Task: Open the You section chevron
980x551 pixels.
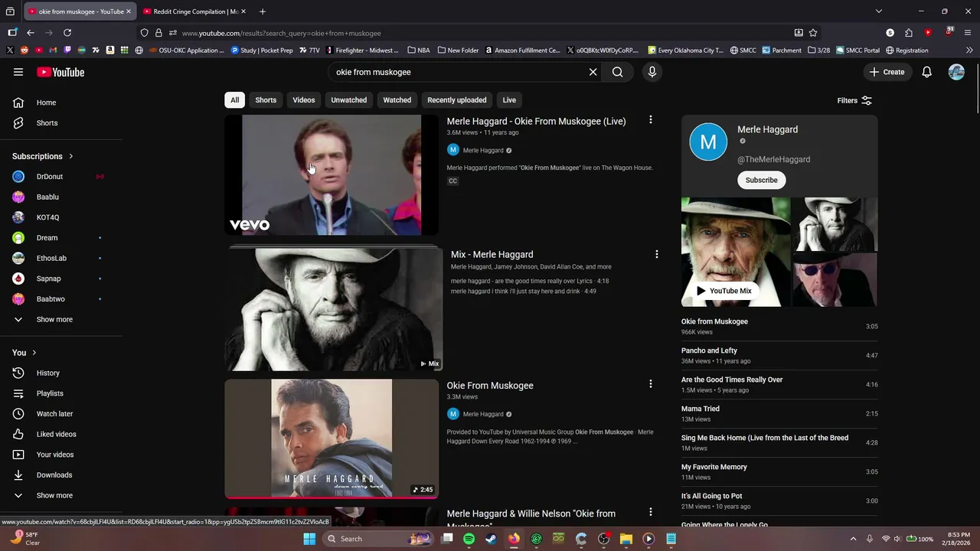Action: (34, 353)
